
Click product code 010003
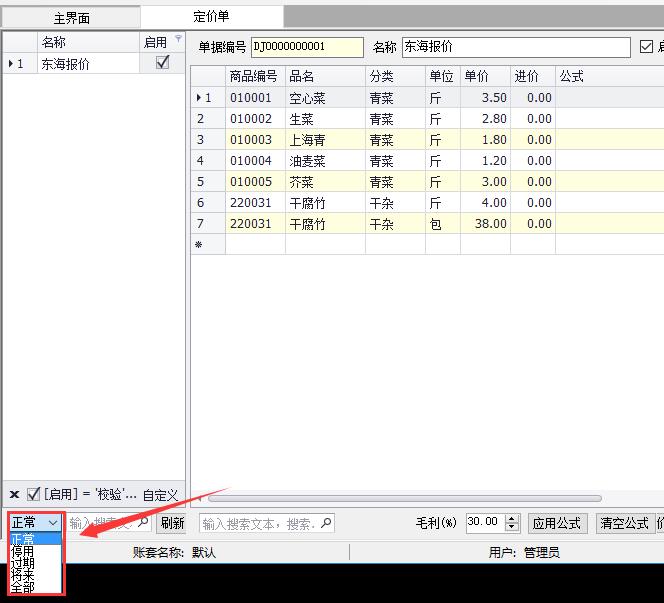click(x=255, y=140)
